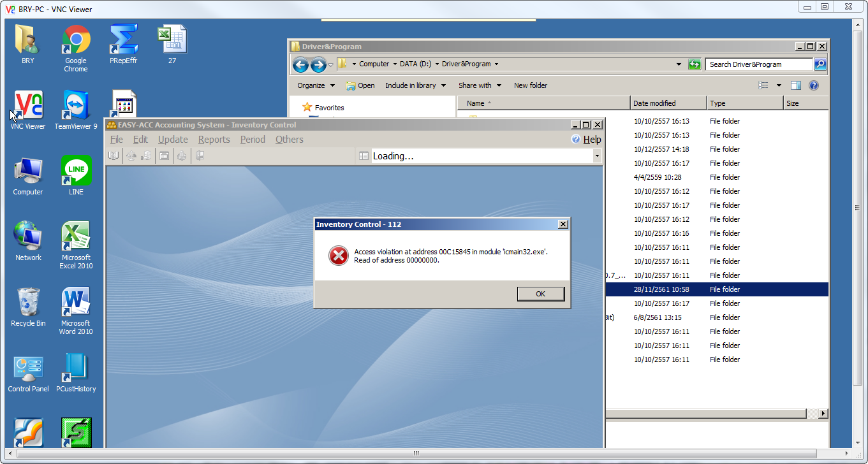Viewport: 868px width, 464px height.
Task: Click the Search Driver&Program field
Action: point(758,64)
